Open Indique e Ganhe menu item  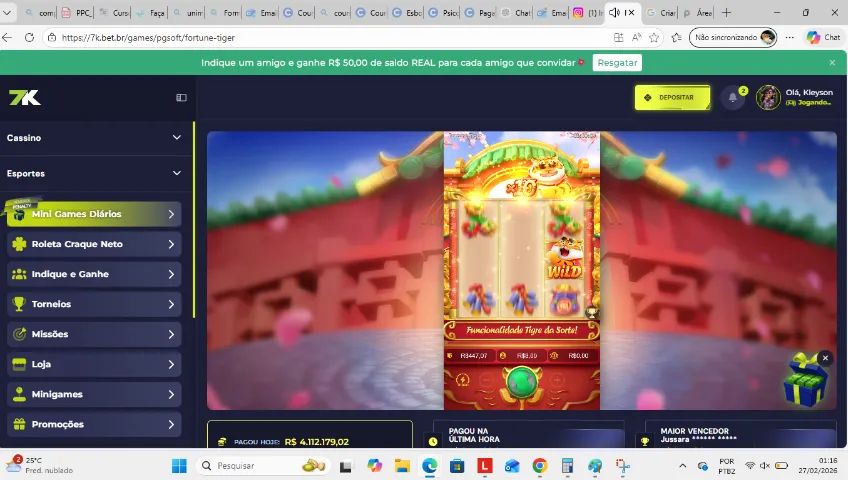point(94,274)
